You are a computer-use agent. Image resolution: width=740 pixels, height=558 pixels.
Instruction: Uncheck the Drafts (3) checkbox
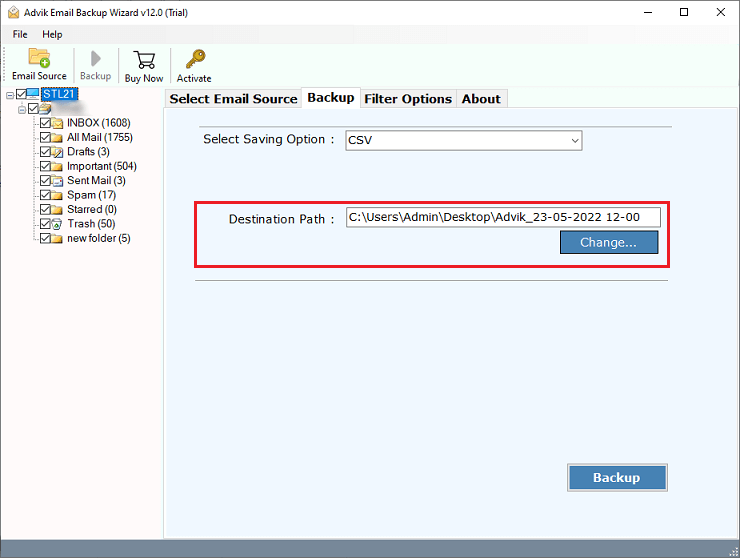point(45,152)
